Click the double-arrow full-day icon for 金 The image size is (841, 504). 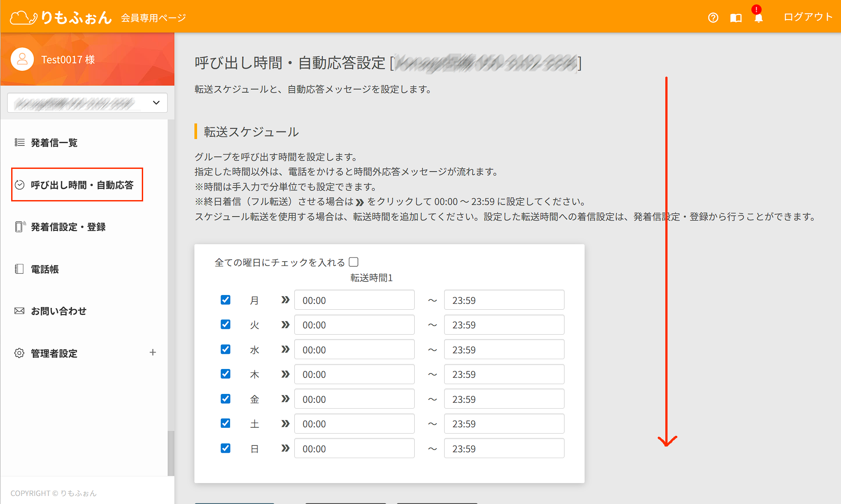285,399
